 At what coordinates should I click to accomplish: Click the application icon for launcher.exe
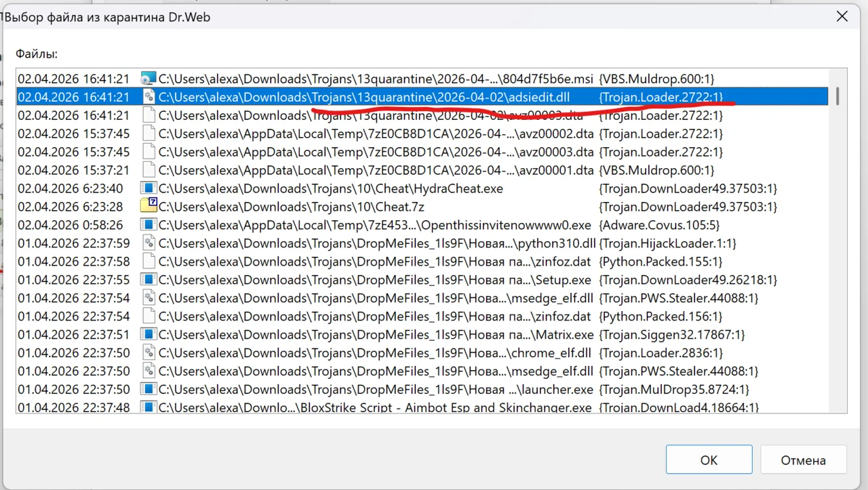click(x=148, y=390)
